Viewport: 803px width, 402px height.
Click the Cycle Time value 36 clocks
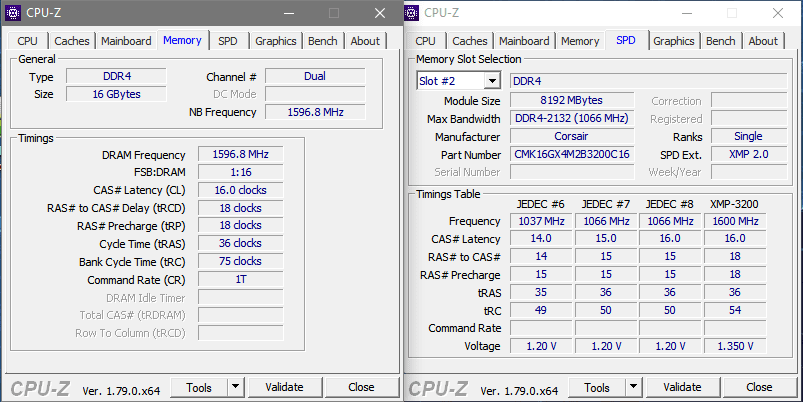[x=241, y=243]
